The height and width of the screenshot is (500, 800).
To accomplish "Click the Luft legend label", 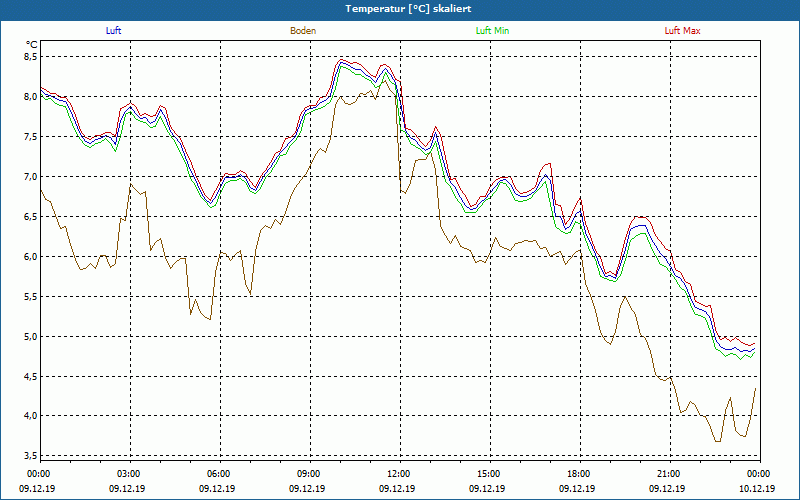I will pos(113,31).
